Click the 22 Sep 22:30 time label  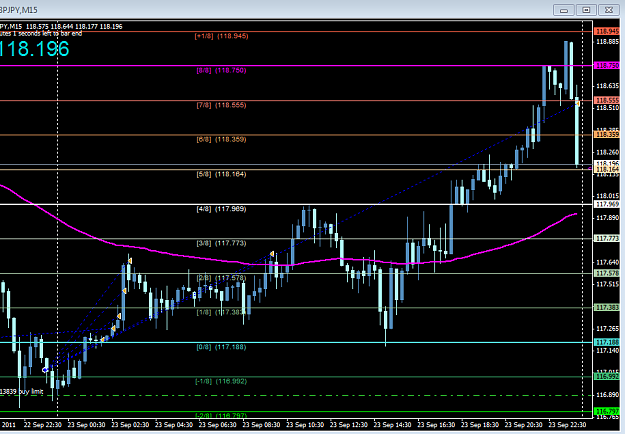point(43,424)
